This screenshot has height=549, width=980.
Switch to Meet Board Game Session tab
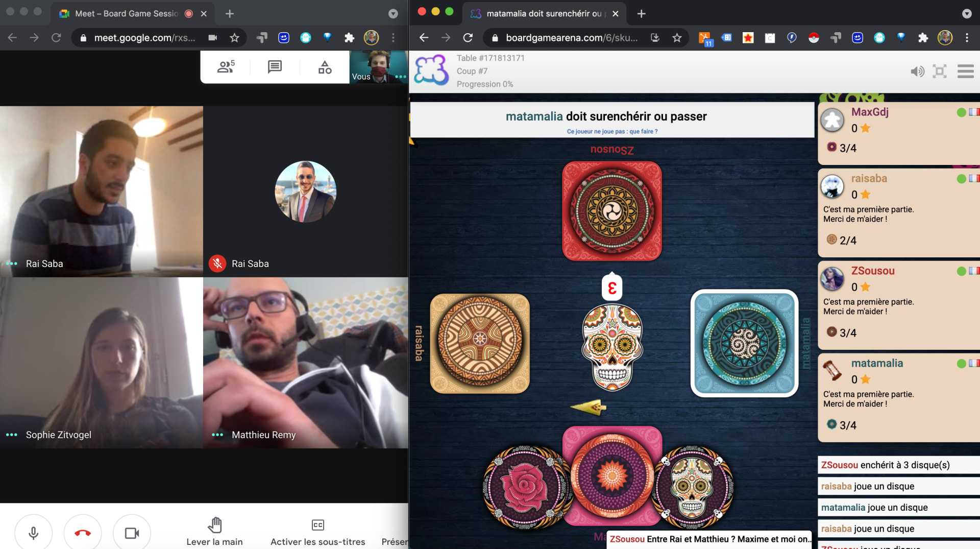(x=133, y=14)
